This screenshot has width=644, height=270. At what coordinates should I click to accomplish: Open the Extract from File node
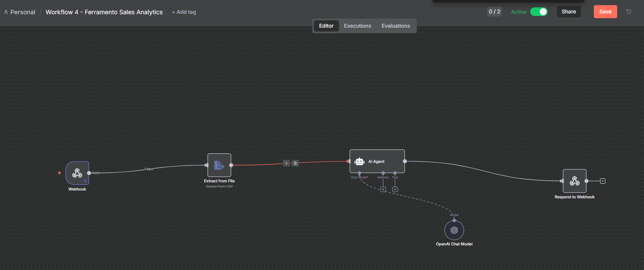pos(219,165)
